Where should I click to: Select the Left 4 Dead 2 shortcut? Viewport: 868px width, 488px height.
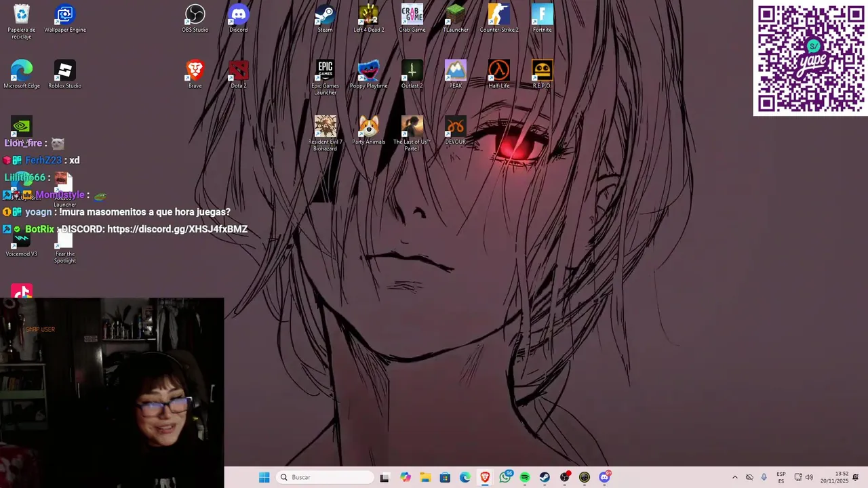tap(369, 19)
